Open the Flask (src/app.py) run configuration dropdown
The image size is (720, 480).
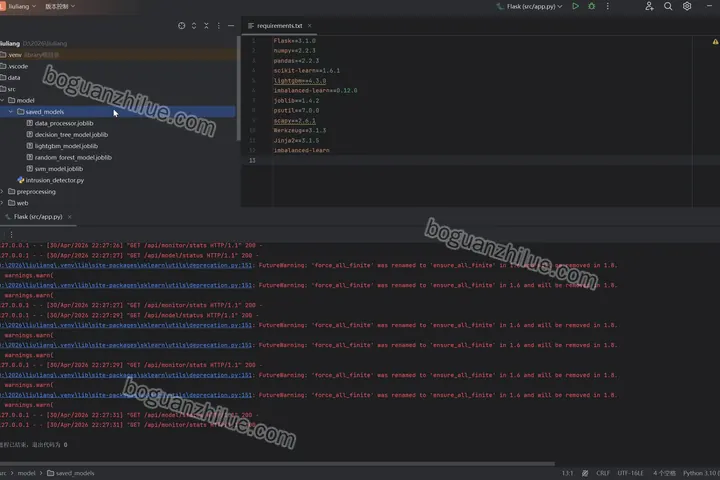coord(529,6)
